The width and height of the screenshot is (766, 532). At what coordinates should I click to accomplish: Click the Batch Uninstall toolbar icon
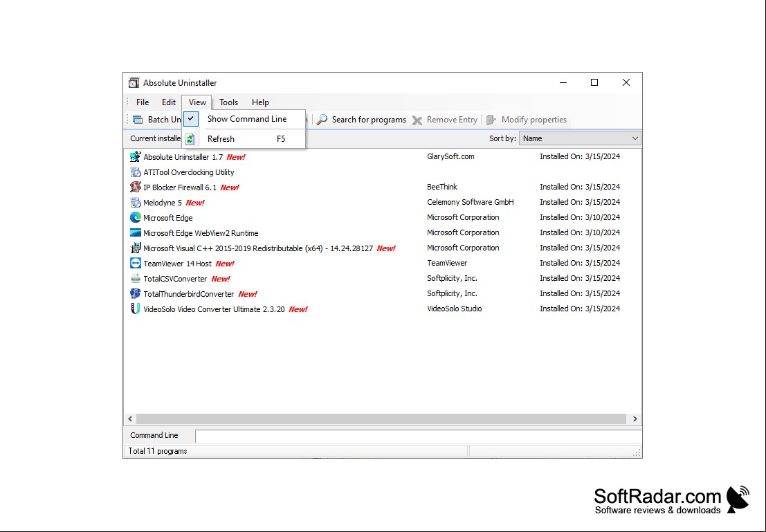[138, 120]
